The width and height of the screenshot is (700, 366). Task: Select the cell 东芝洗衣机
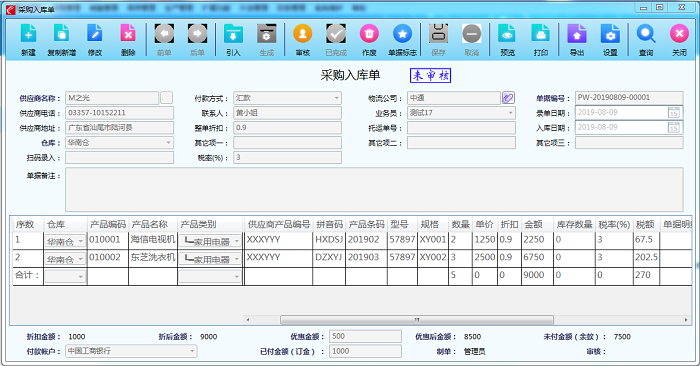tap(153, 259)
